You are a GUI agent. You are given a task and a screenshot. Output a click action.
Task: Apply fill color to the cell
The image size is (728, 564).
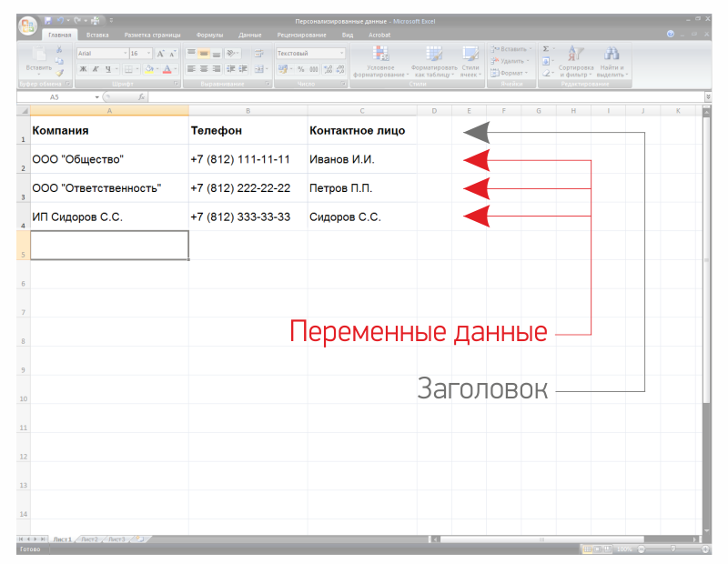click(x=149, y=69)
